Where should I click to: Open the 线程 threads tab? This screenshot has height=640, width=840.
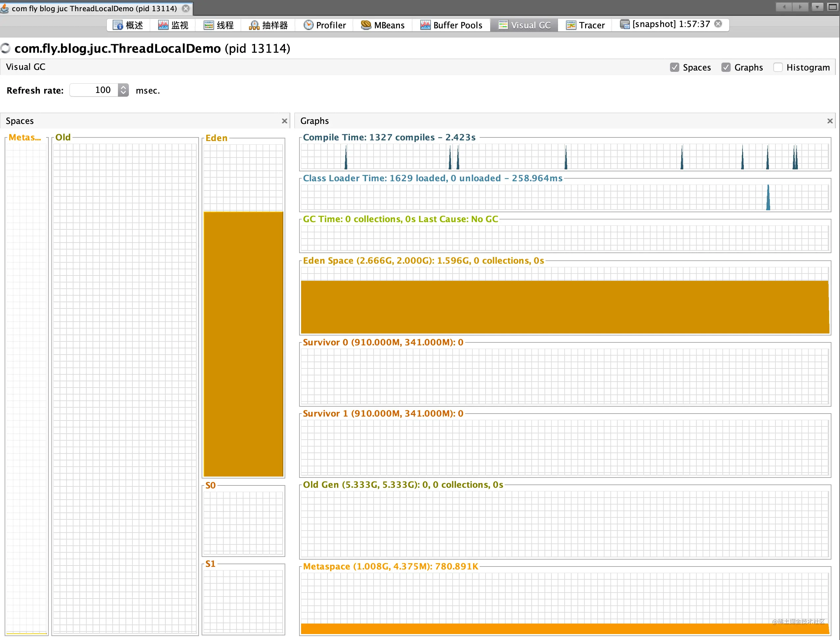[219, 25]
